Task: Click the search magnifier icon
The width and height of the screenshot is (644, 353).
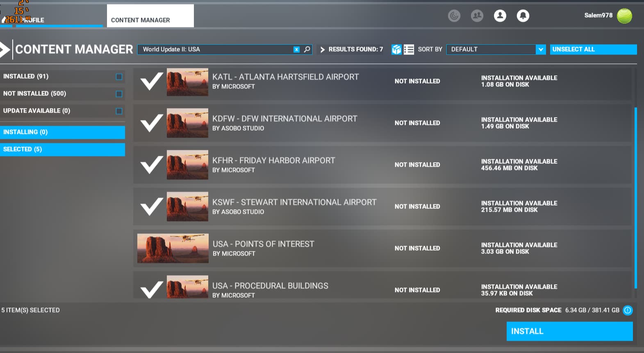Action: click(307, 50)
